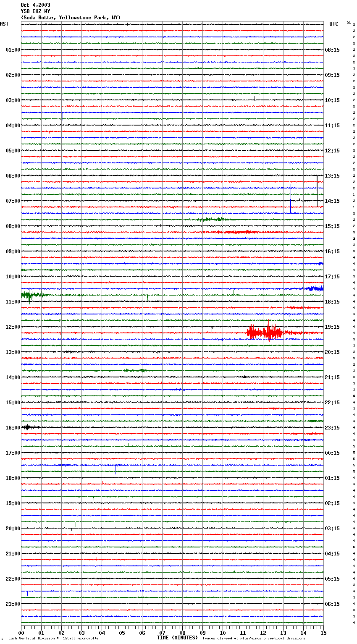Click the '23:15' UTC time label

coord(332,428)
